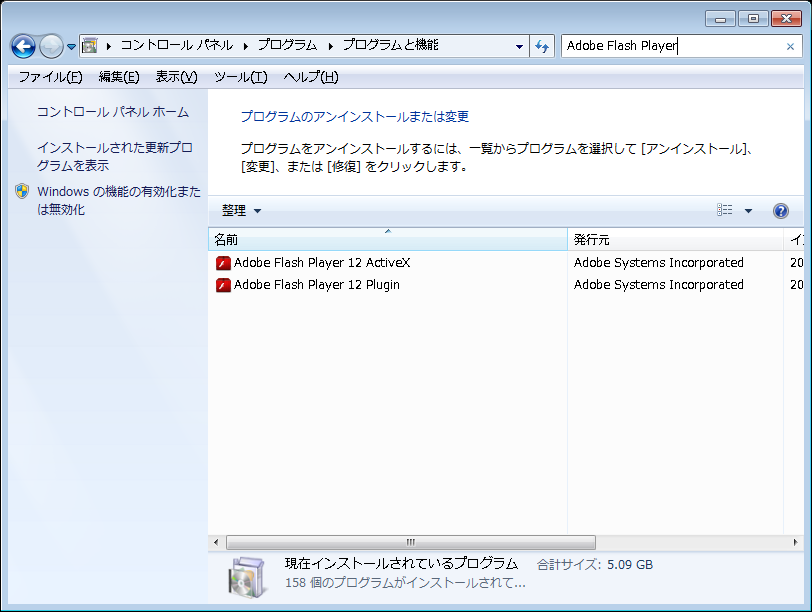Expand the view options dropdown arrow
Image resolution: width=812 pixels, height=612 pixels.
pos(748,211)
